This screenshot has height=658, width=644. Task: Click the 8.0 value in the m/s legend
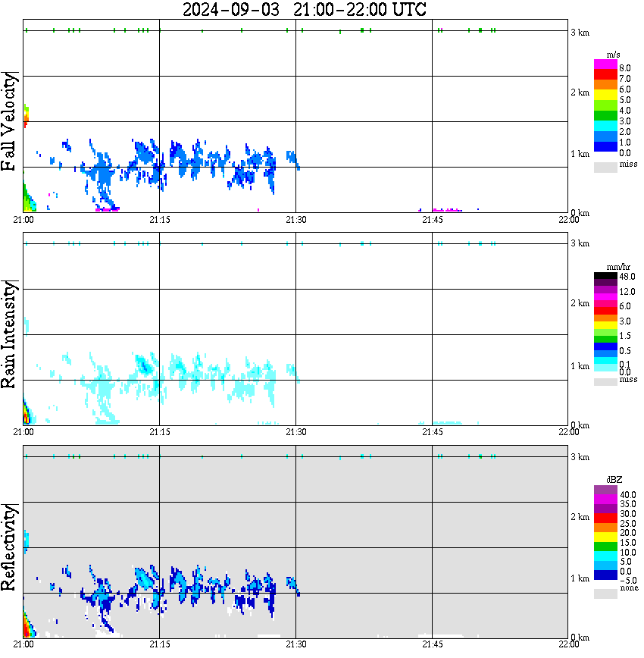click(625, 68)
